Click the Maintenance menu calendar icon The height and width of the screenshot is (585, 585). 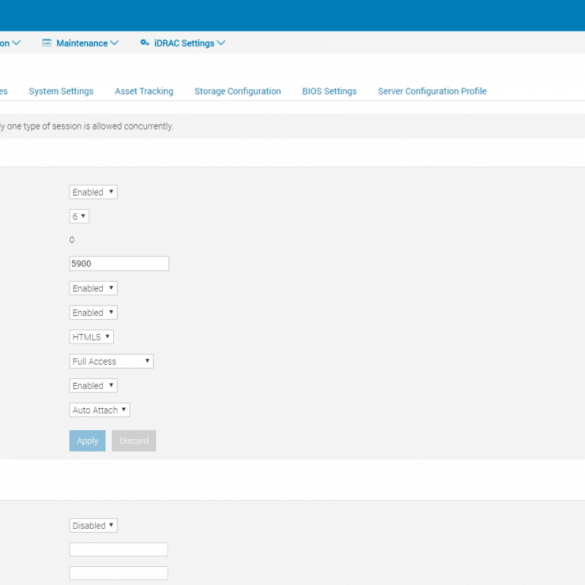click(47, 43)
